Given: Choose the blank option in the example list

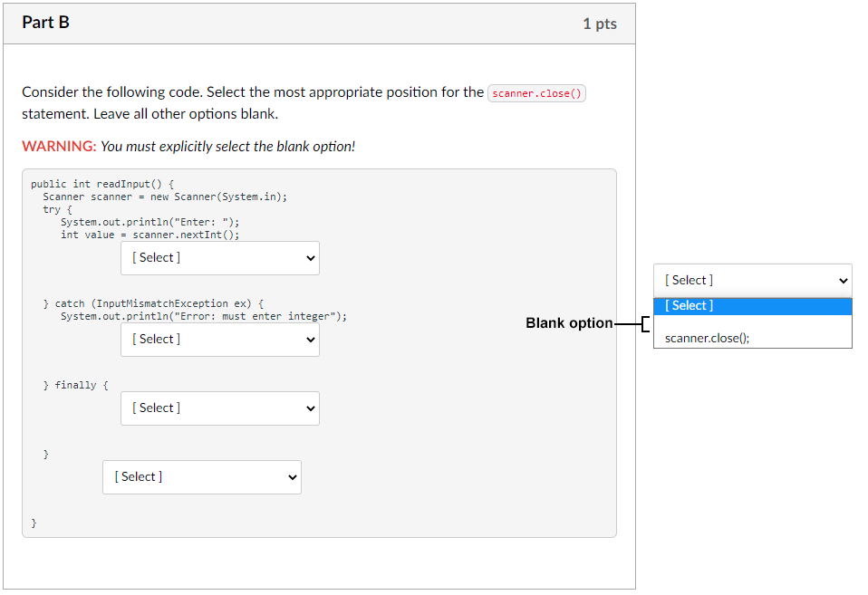Looking at the screenshot, I should [x=752, y=322].
